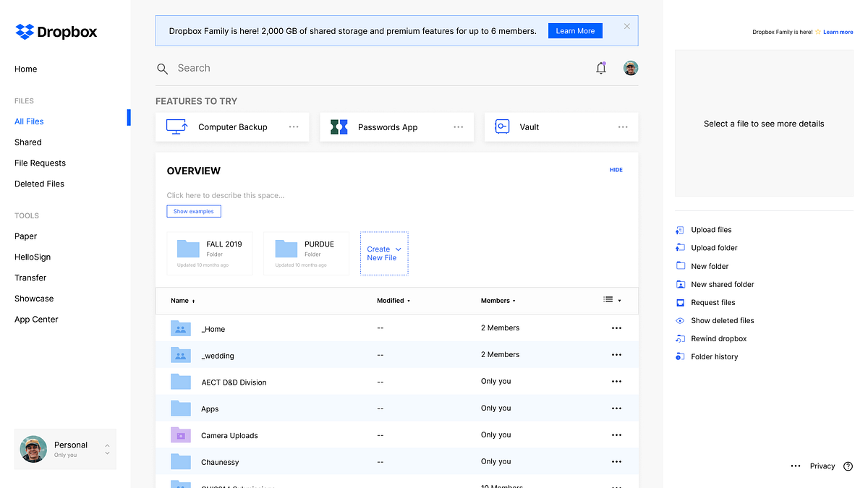The width and height of the screenshot is (868, 488).
Task: Open Request files via its icon
Action: (679, 302)
